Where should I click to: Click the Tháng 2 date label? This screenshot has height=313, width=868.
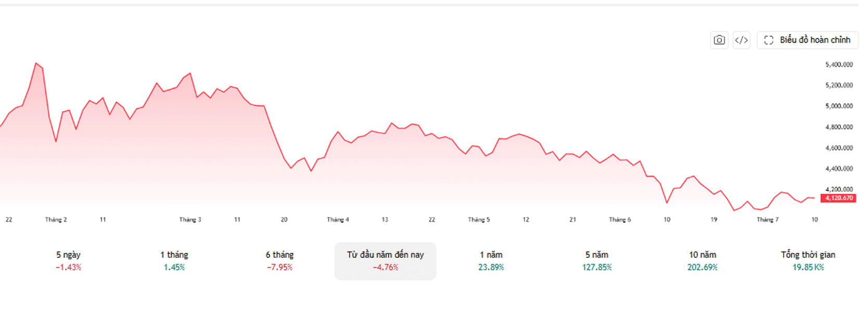pyautogui.click(x=56, y=220)
